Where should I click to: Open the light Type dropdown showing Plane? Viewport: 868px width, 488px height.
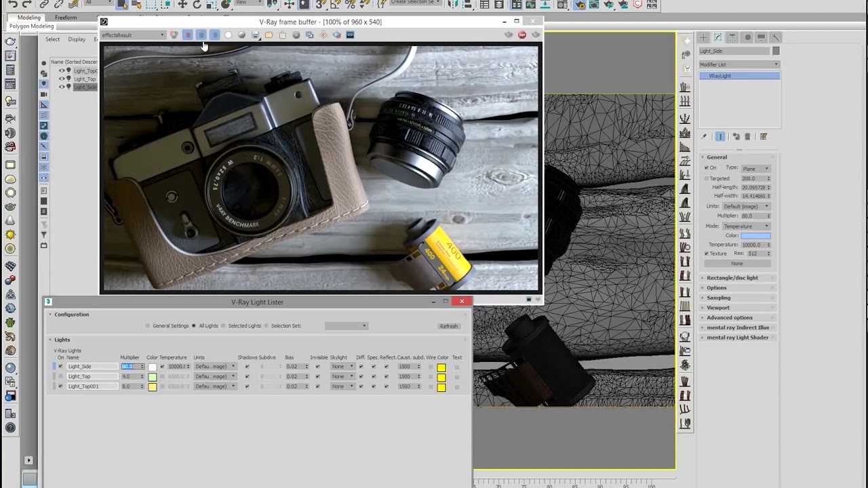(x=755, y=168)
